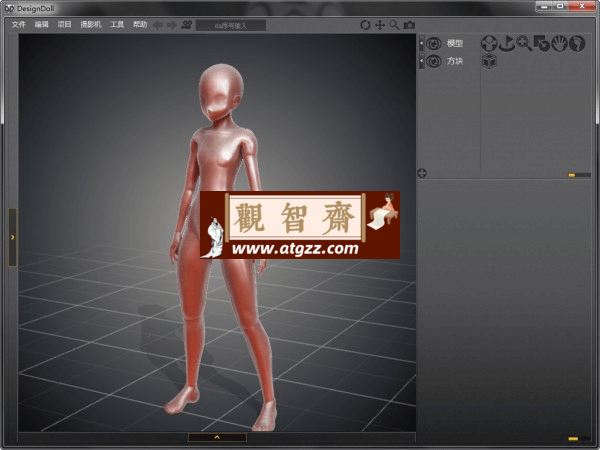The width and height of the screenshot is (600, 450).
Task: Click the flag rotate-base icon
Action: coord(507,43)
